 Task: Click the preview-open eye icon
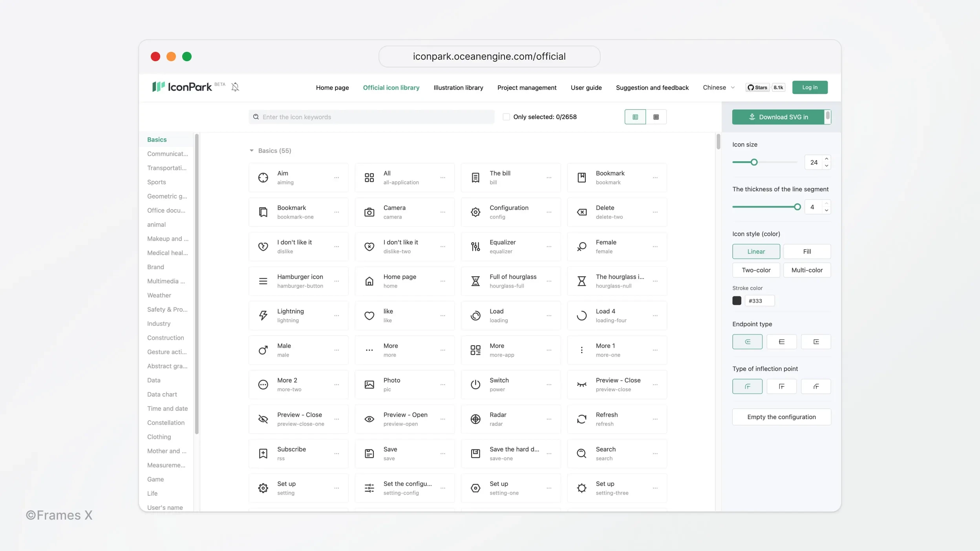click(369, 419)
